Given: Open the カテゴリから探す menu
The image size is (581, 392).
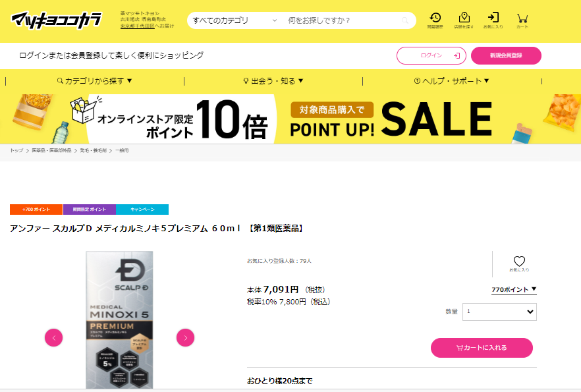Looking at the screenshot, I should [94, 81].
